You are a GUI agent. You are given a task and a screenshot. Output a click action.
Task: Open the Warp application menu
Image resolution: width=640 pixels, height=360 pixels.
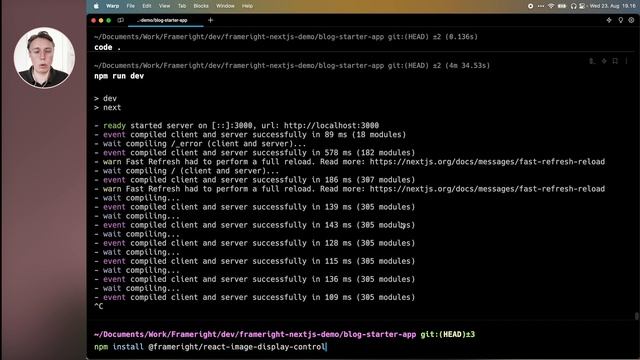[x=112, y=6]
